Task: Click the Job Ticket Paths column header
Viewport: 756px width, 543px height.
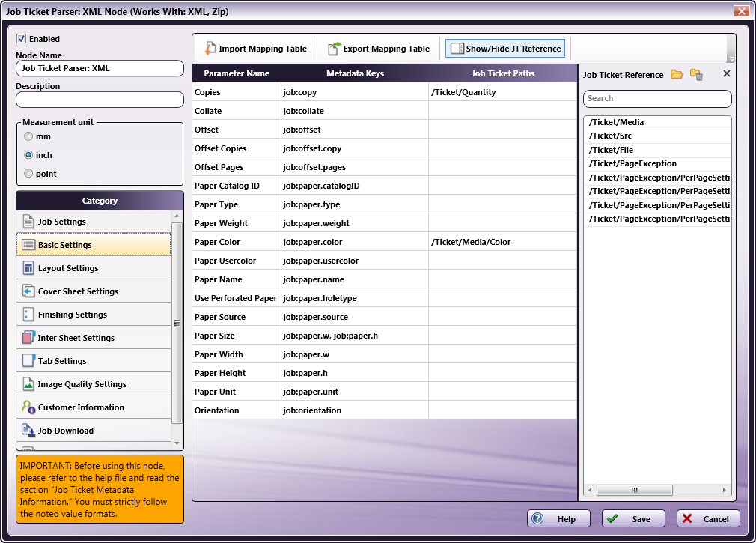Action: tap(502, 73)
